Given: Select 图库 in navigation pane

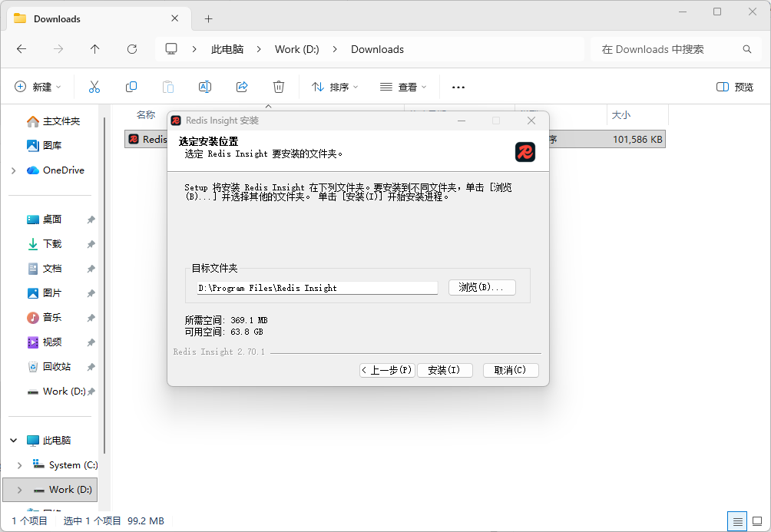Looking at the screenshot, I should point(45,146).
